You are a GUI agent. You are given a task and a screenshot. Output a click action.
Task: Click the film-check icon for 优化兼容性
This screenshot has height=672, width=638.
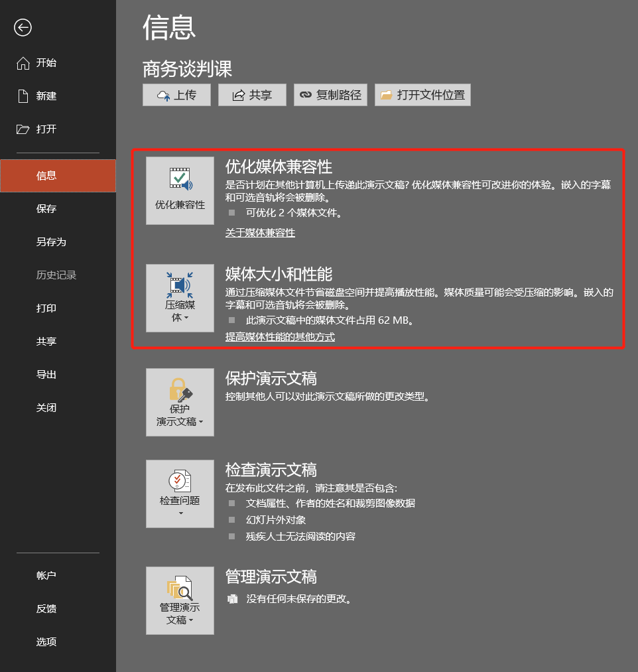pyautogui.click(x=181, y=178)
